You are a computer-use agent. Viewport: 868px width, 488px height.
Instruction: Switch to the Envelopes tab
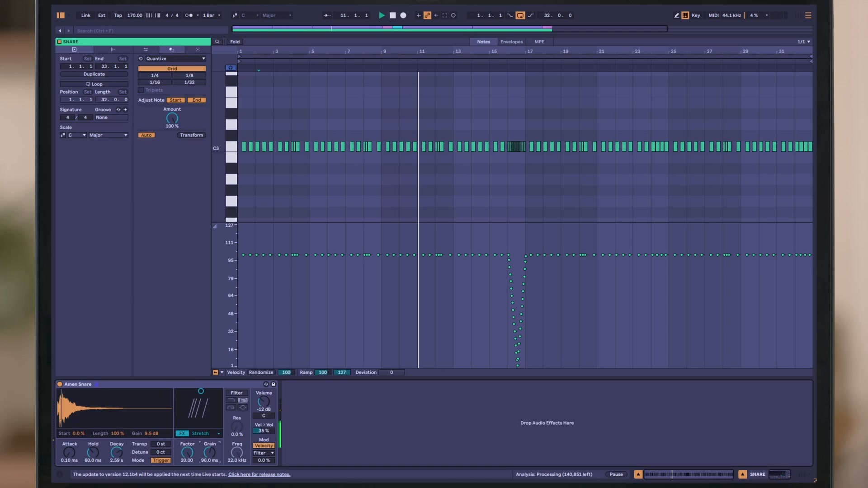click(x=511, y=42)
